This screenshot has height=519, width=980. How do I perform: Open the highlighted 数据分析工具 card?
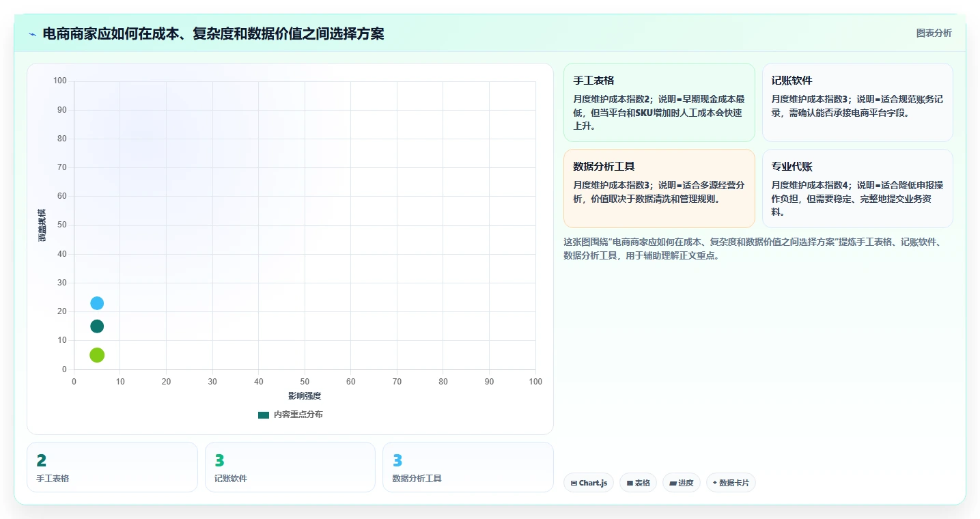[x=659, y=188]
